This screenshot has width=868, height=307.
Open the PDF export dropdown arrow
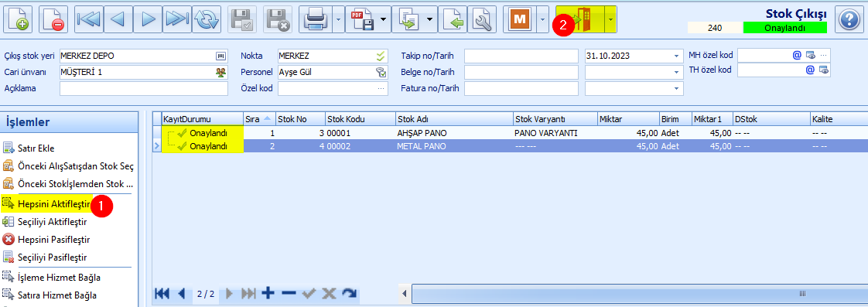click(382, 20)
